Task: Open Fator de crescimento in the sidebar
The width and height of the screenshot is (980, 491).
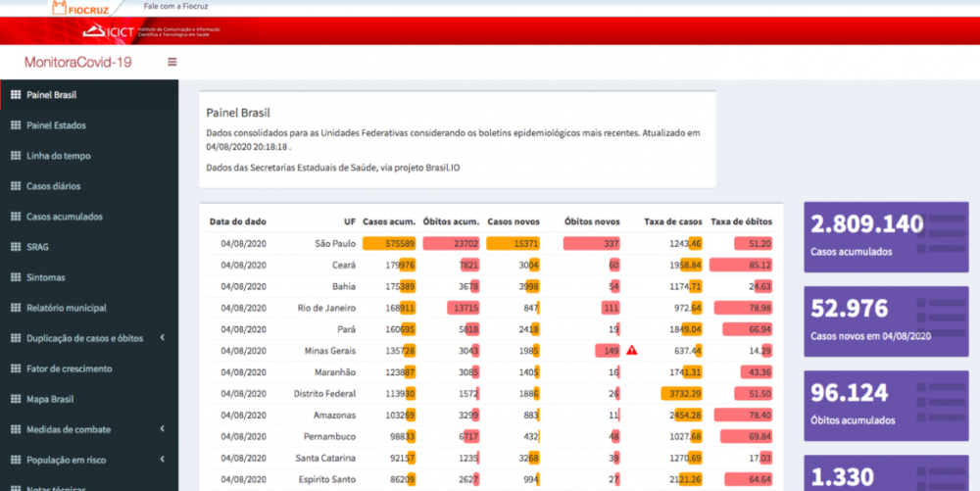Action: [x=69, y=368]
